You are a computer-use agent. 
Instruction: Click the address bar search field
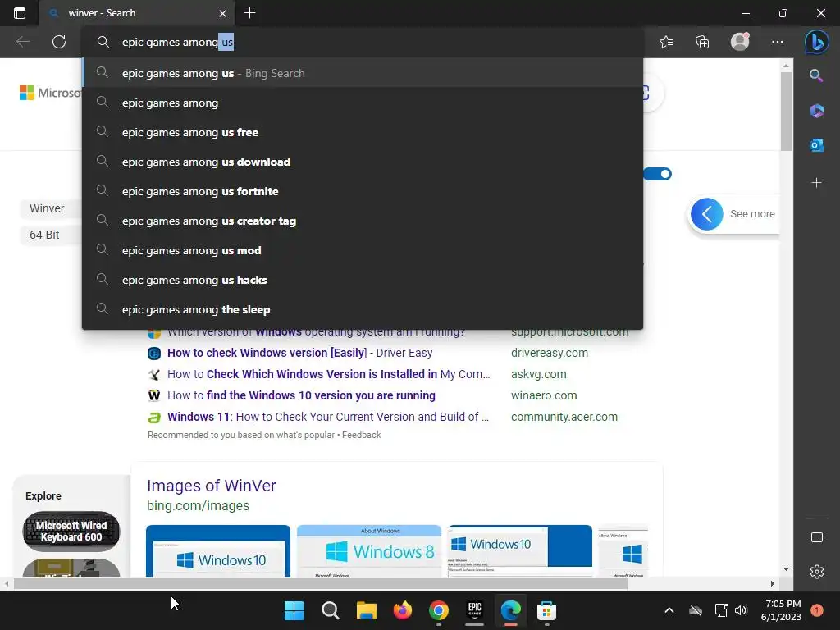[363, 42]
